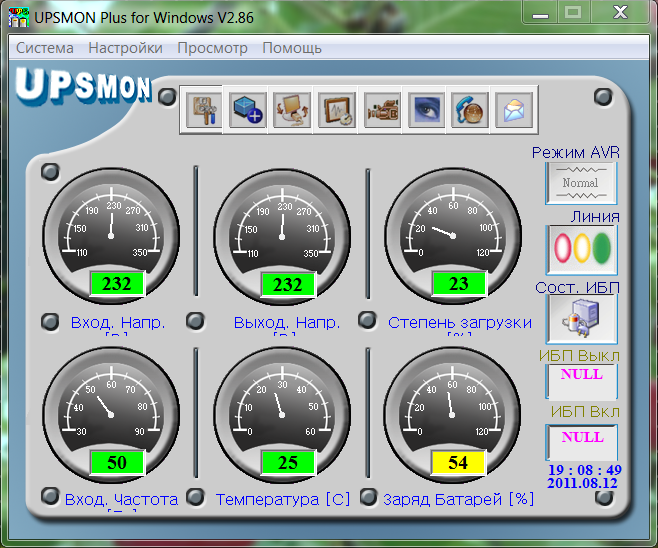Click the UPSMON logo

[83, 86]
